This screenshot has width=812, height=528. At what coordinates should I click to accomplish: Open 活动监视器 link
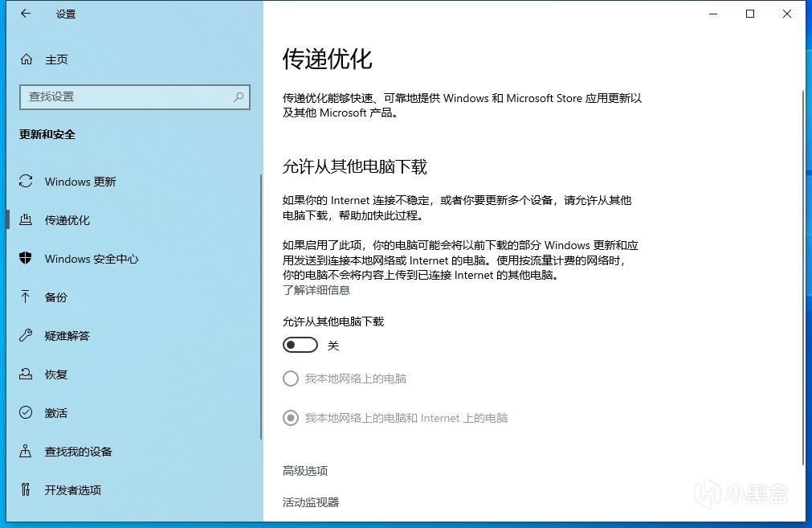311,502
